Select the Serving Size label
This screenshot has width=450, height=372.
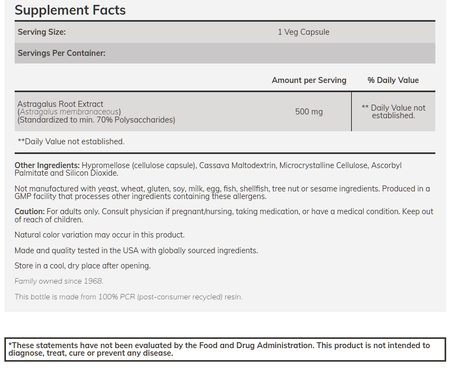[x=42, y=32]
